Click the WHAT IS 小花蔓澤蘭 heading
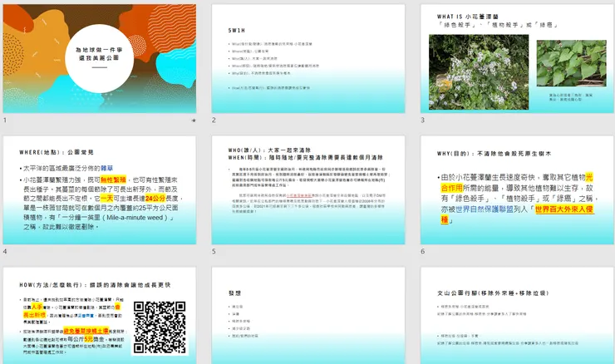615x364 pixels. 468,17
